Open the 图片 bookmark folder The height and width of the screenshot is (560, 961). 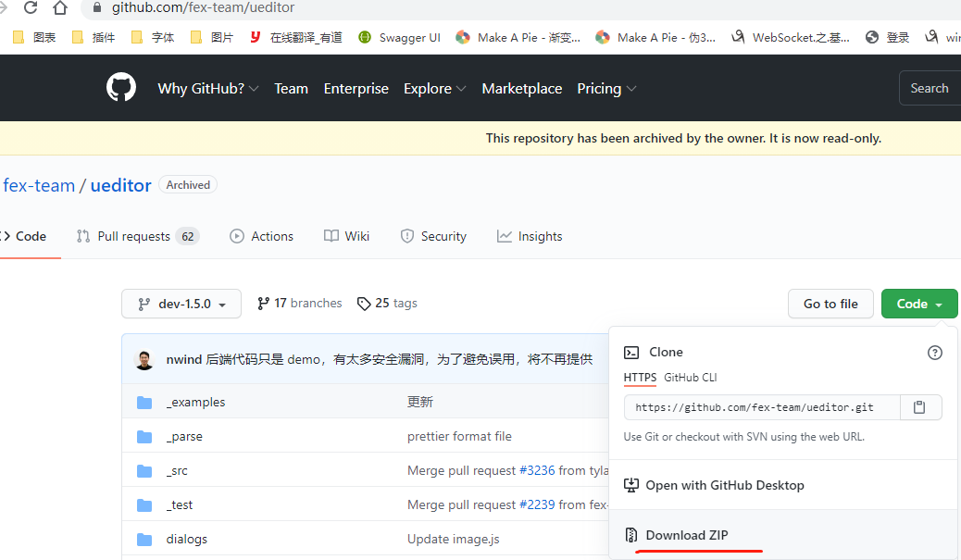212,37
